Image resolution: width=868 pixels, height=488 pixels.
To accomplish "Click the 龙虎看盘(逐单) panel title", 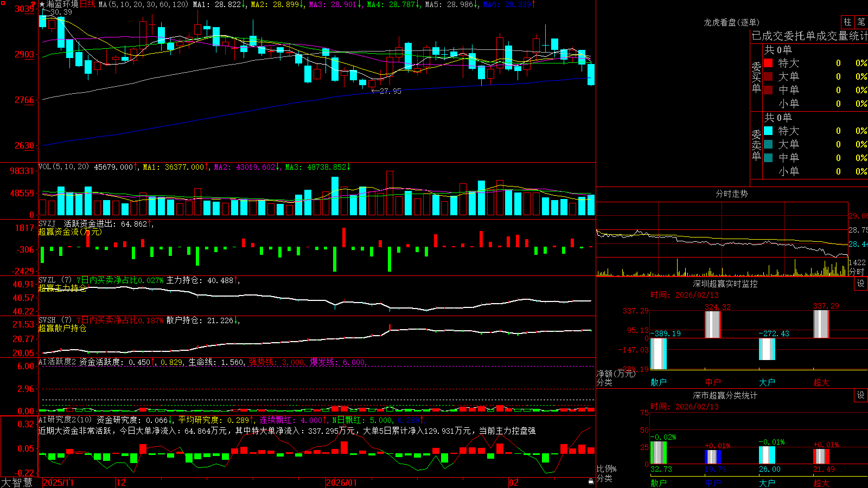I will click(x=731, y=22).
